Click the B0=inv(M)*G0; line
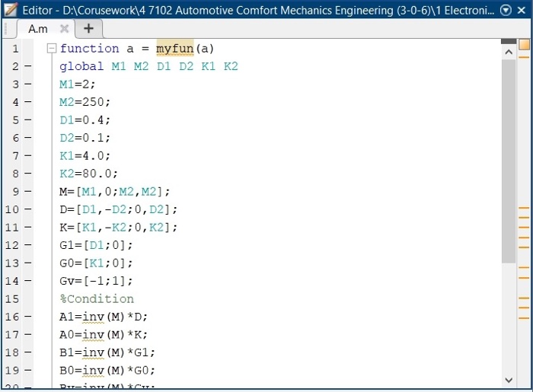Image resolution: width=533 pixels, height=392 pixels. [107, 371]
